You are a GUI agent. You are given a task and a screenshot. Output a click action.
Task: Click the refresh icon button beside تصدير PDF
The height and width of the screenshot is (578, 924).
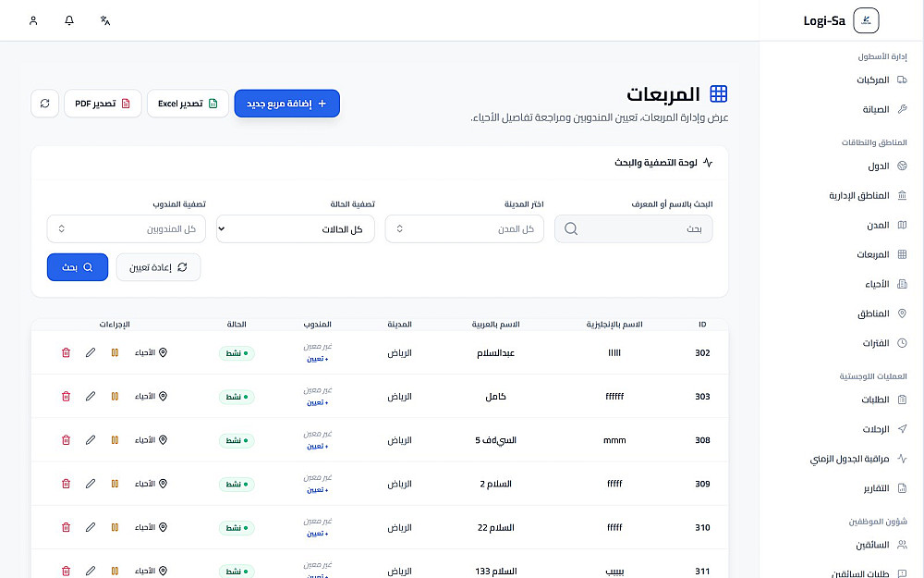point(44,104)
